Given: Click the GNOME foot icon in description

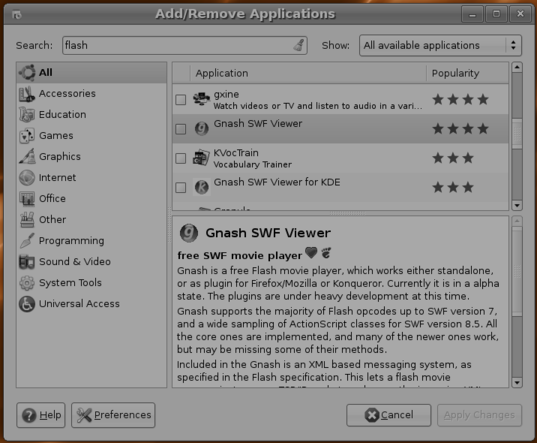Looking at the screenshot, I should click(x=326, y=253).
